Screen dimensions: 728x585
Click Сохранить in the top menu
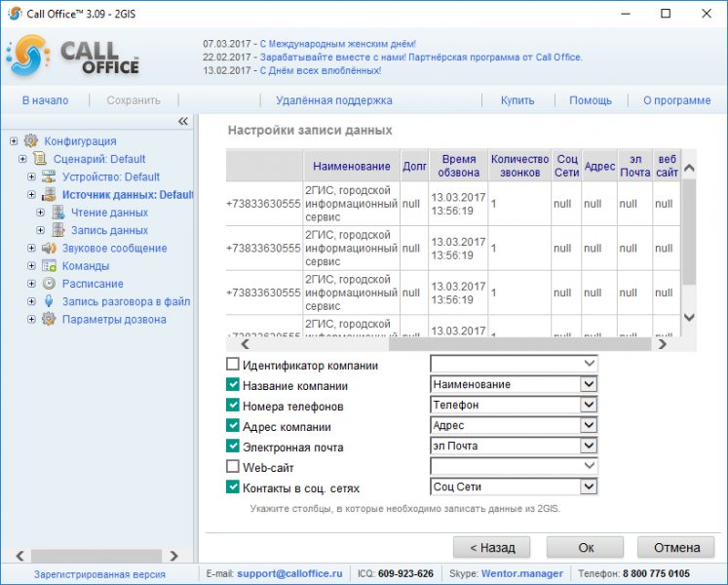click(x=134, y=100)
